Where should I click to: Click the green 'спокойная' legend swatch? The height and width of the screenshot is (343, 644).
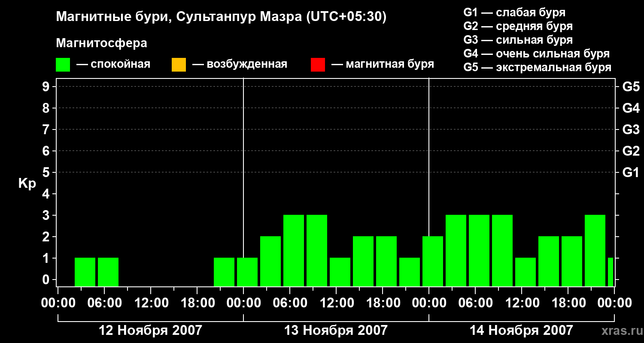click(x=63, y=65)
